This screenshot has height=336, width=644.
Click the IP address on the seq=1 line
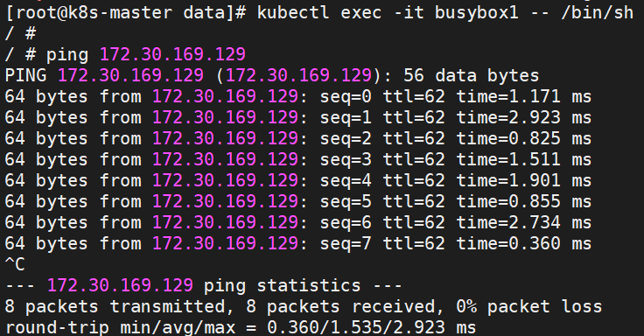point(225,117)
